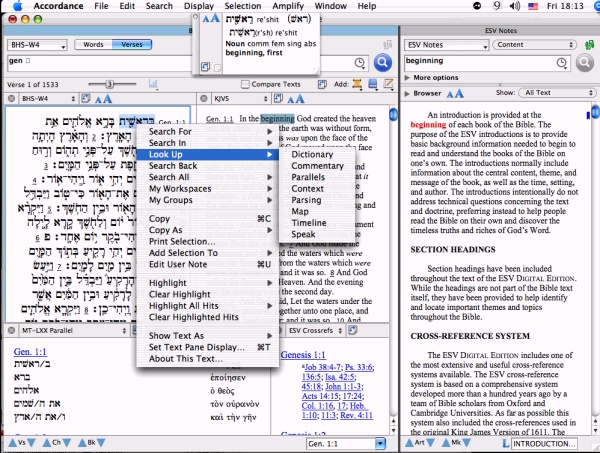Select Set Text Pane Display in context menu
Image resolution: width=600 pixels, height=453 pixels.
(207, 347)
